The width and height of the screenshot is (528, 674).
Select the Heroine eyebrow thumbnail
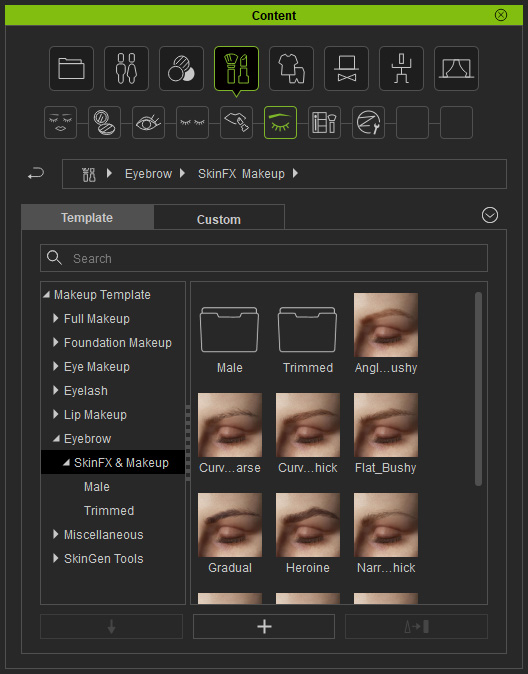pos(307,525)
